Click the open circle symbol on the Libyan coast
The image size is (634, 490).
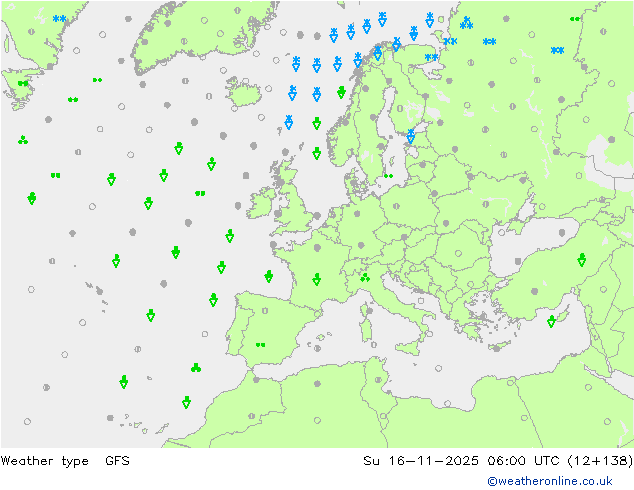[x=447, y=403]
